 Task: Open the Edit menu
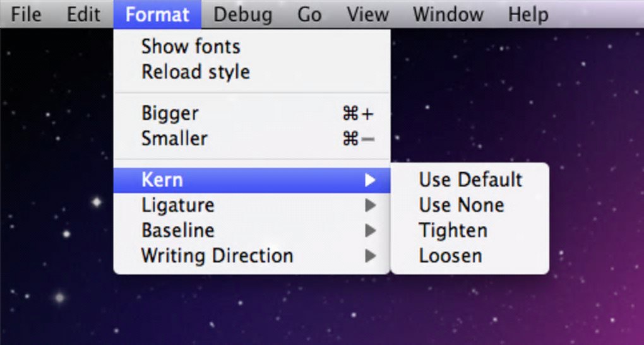pos(84,14)
